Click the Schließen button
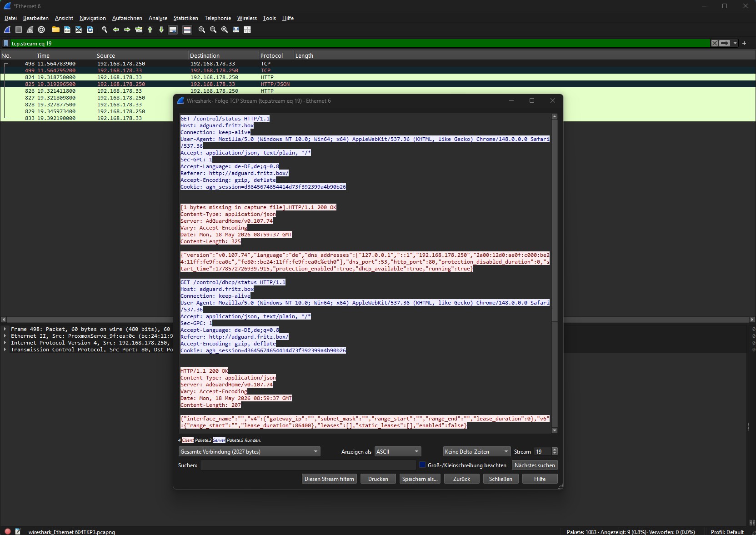The width and height of the screenshot is (756, 535). tap(501, 479)
